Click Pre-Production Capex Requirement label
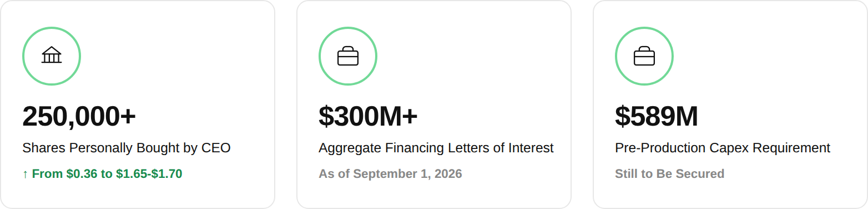The width and height of the screenshot is (868, 209). point(723,148)
